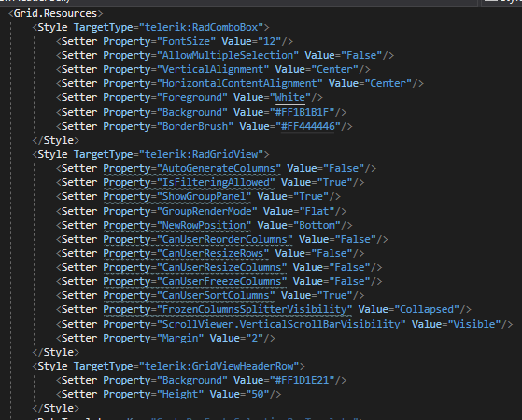Click the telerik:RadGridView TargetType value
This screenshot has height=420, width=522.
tap(202, 154)
